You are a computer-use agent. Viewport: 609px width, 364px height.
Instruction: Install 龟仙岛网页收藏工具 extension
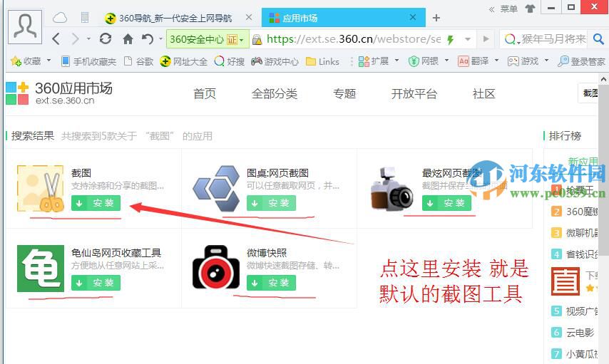96,283
